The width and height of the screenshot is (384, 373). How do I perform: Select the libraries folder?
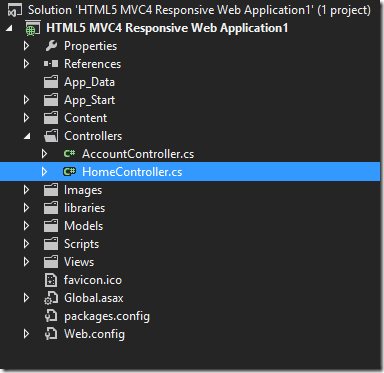click(x=84, y=208)
